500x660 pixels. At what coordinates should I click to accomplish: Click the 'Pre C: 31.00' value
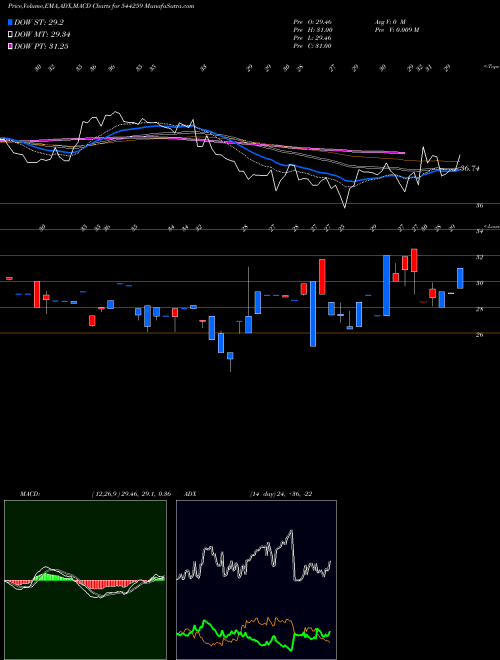(312, 46)
